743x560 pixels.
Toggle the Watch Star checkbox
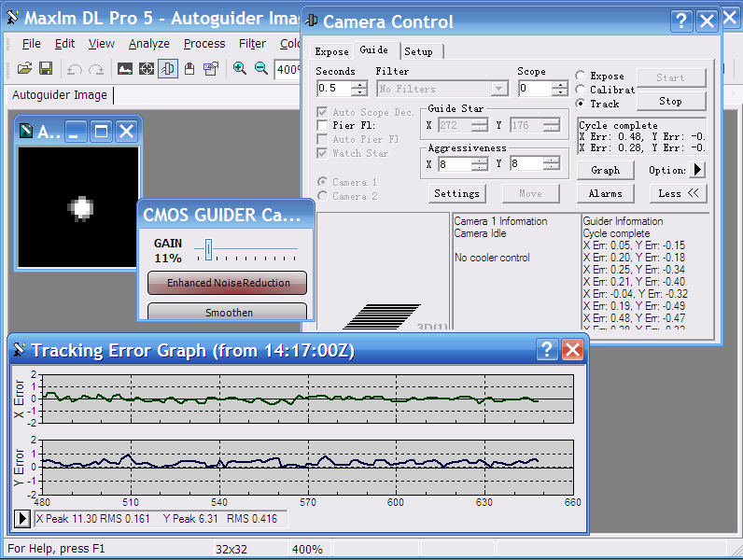322,153
